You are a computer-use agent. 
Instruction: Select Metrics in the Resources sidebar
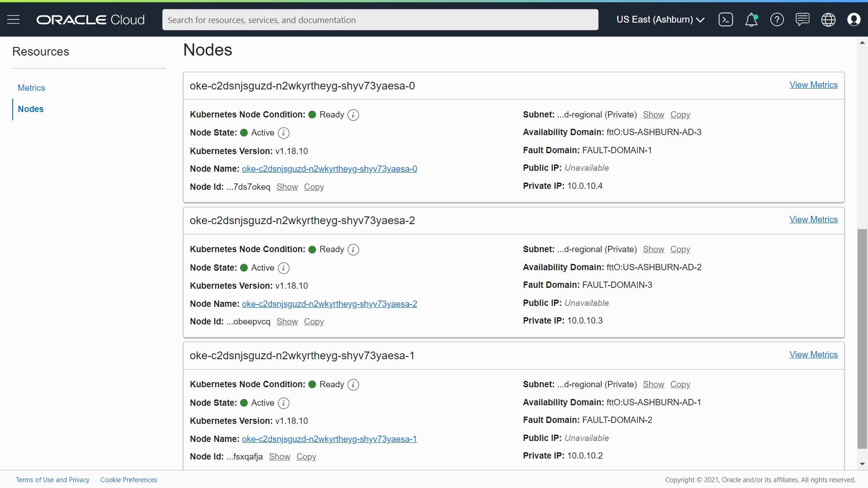click(x=31, y=88)
